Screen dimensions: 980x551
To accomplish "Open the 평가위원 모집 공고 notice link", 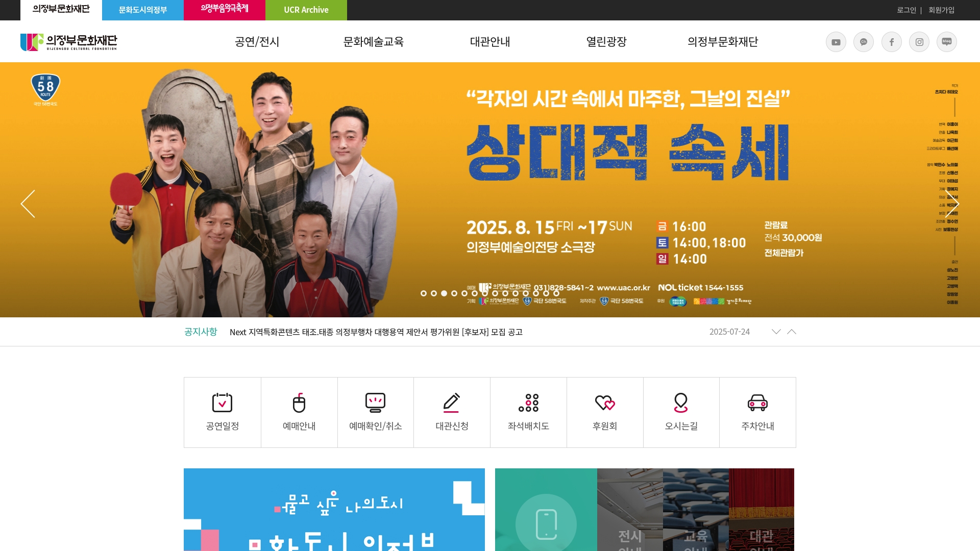I will (x=376, y=332).
